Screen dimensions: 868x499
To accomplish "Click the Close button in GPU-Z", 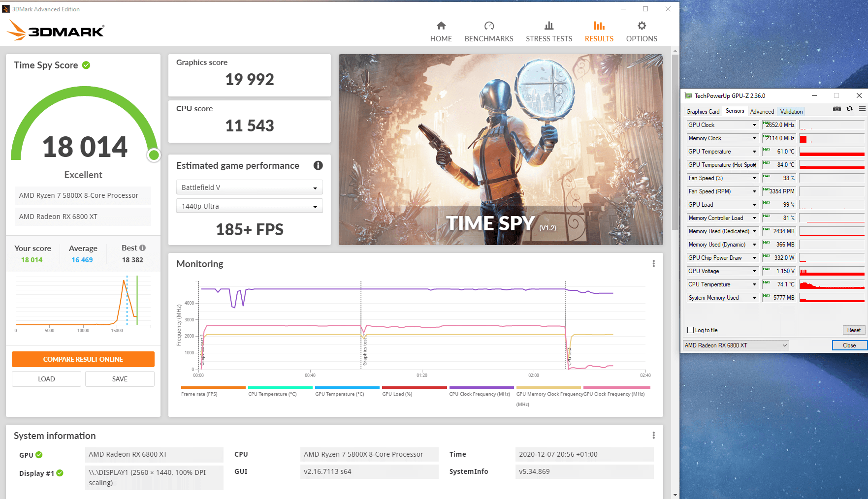I will (x=849, y=345).
